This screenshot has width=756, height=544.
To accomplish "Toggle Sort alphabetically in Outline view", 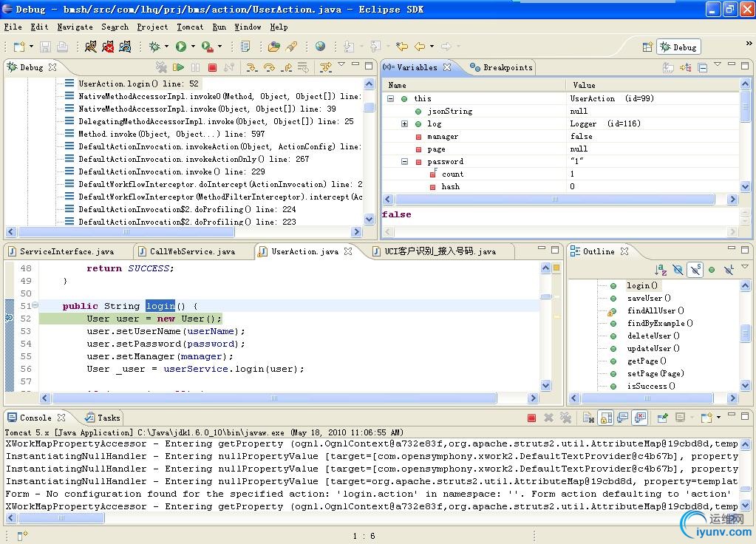I will point(661,270).
